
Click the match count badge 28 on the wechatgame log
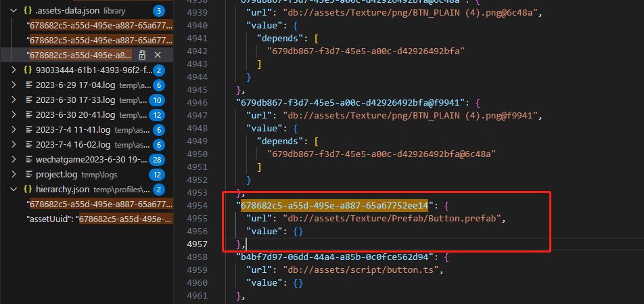pyautogui.click(x=156, y=160)
